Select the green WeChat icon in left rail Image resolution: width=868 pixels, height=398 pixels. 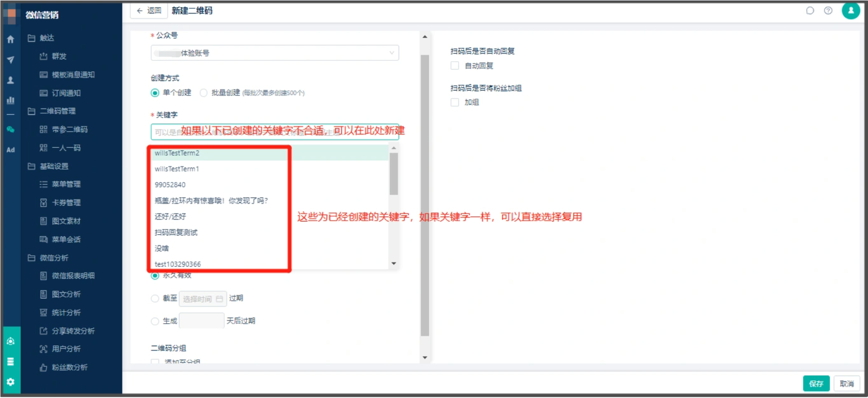point(10,129)
